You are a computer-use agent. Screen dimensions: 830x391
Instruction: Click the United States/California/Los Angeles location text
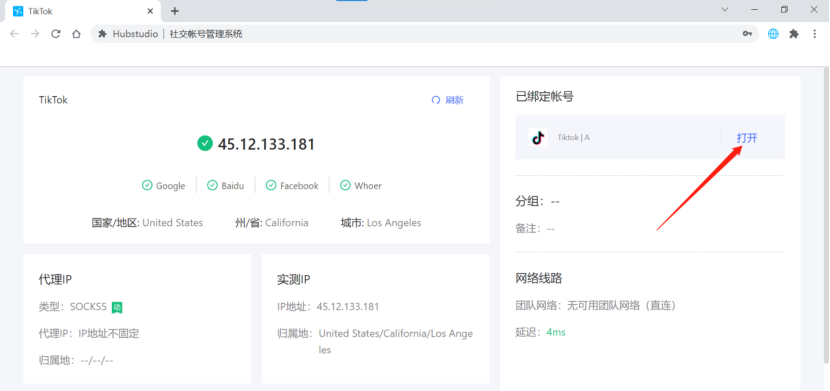click(395, 341)
